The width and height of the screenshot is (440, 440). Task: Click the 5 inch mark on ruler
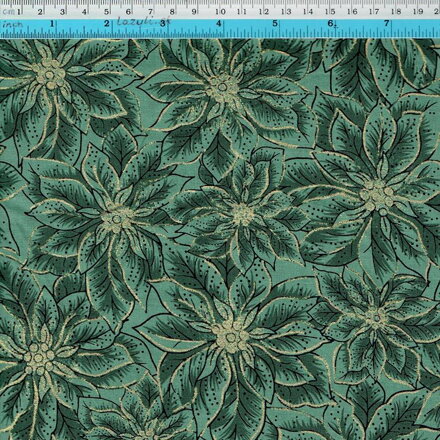point(275,24)
